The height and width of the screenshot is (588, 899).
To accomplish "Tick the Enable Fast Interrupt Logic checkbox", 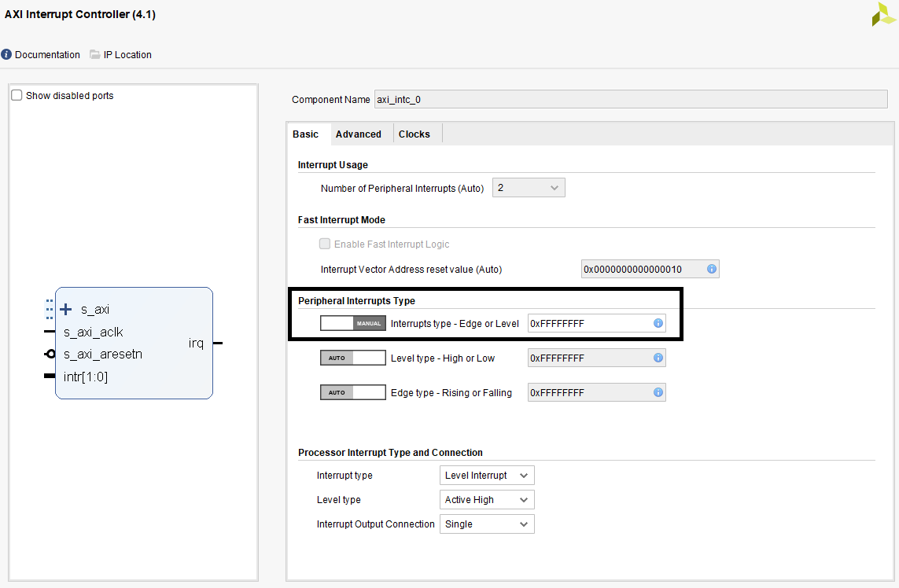I will pos(325,244).
